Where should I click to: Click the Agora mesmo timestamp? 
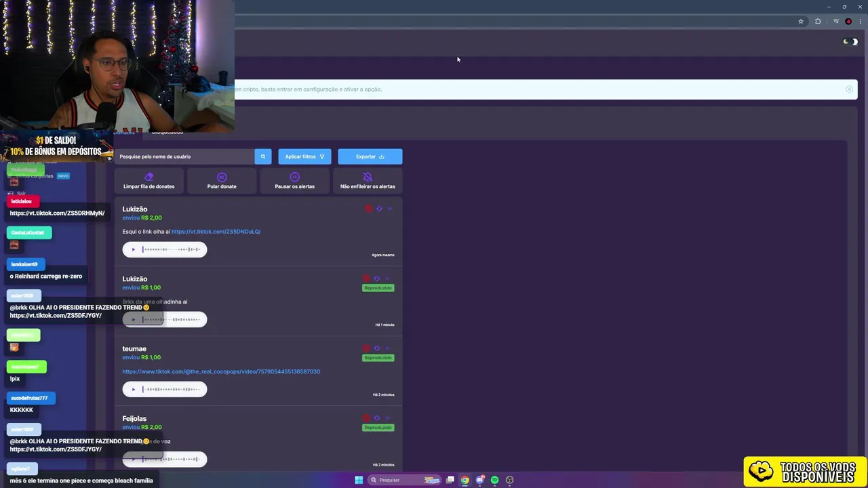(382, 255)
